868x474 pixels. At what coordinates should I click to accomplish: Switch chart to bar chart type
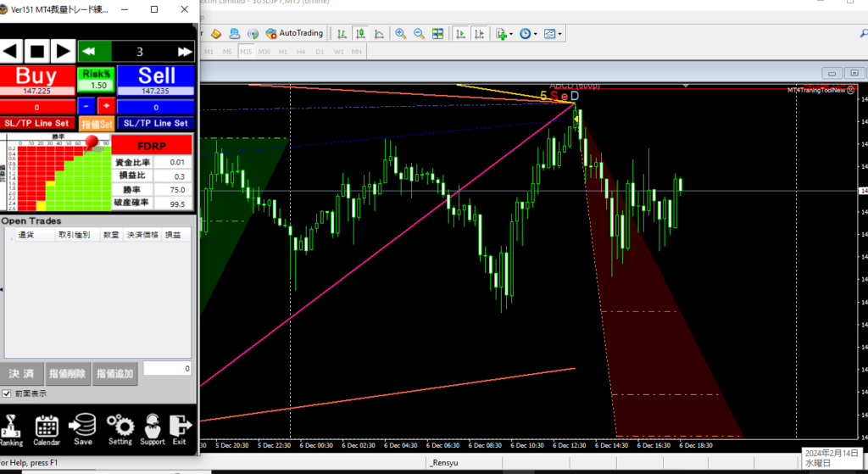342,34
